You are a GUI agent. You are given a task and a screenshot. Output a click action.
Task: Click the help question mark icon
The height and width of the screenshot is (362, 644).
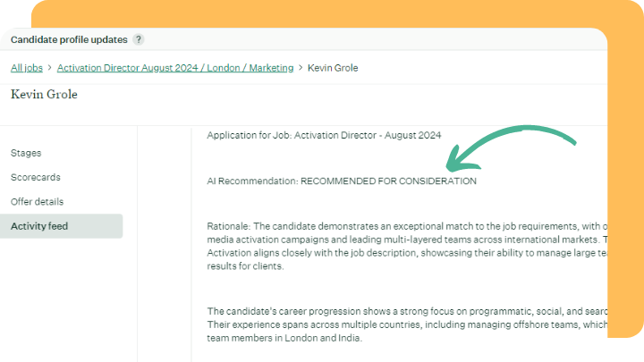139,39
